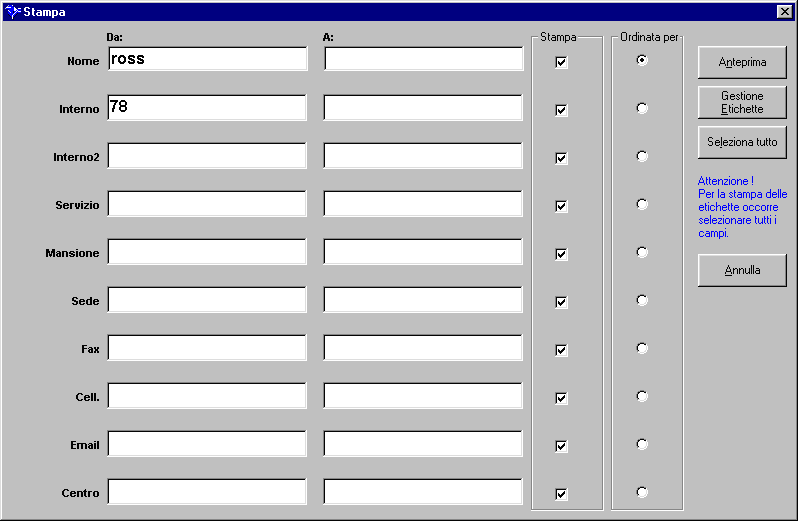The image size is (798, 521).
Task: Focus the Mansione 'A' input field
Action: click(x=423, y=251)
